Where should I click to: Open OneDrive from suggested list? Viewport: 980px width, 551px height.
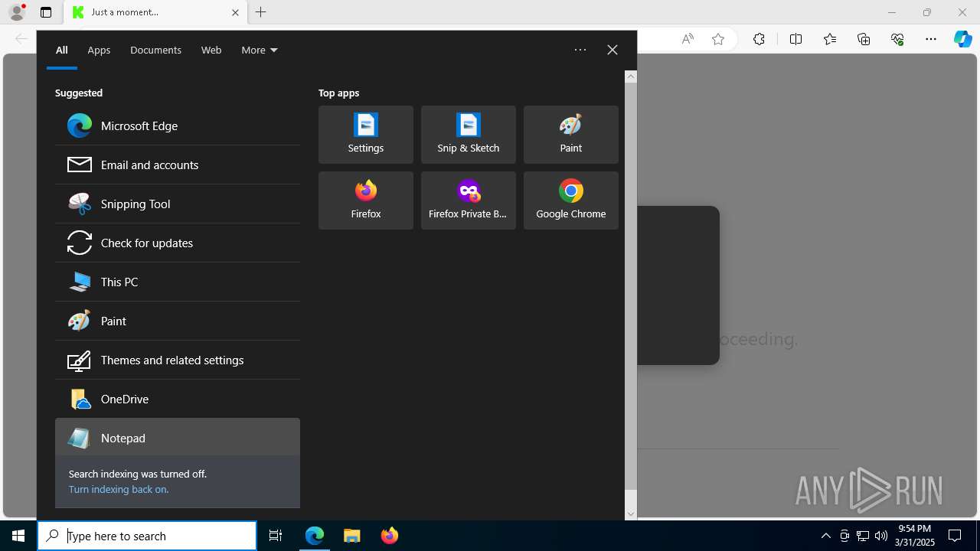pos(178,399)
